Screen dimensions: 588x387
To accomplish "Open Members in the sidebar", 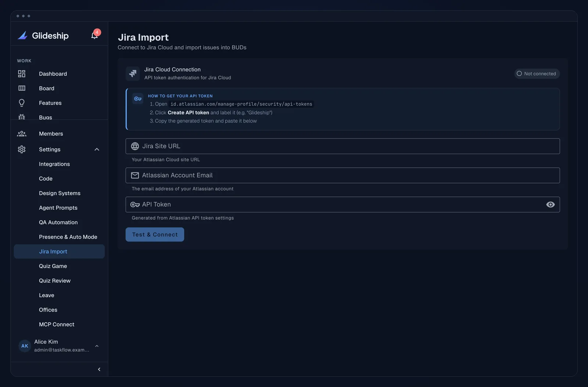I will [x=59, y=134].
